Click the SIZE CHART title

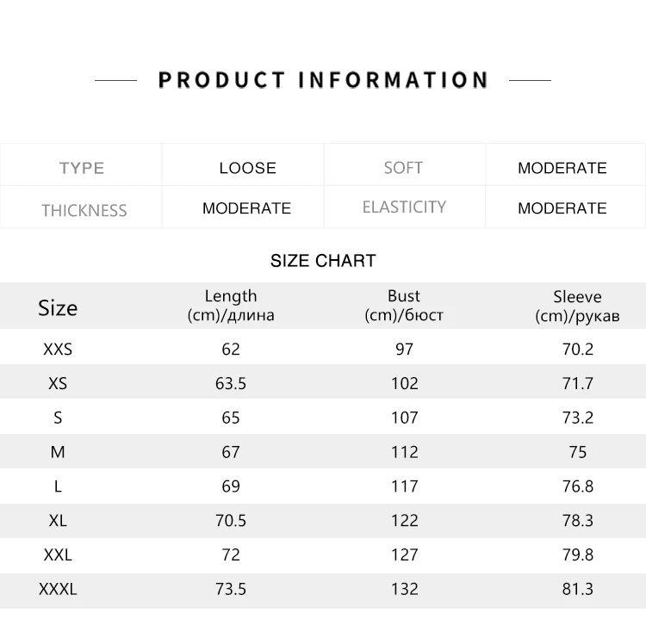(x=323, y=261)
